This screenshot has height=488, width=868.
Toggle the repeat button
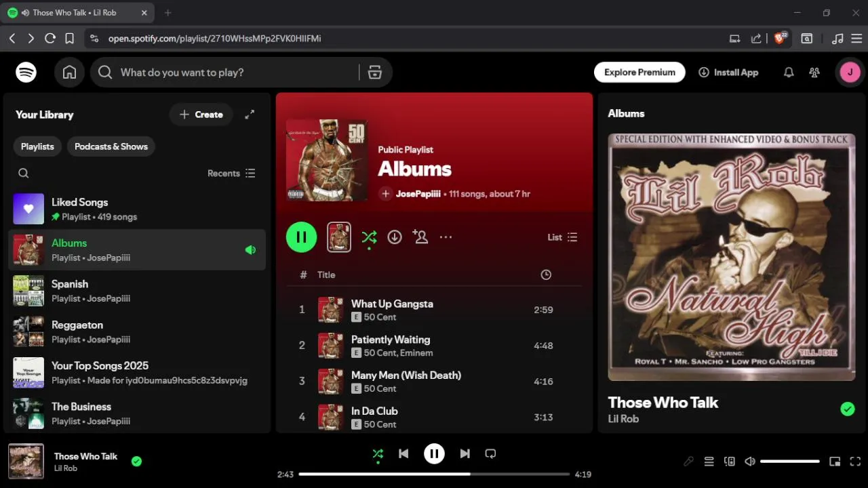(490, 454)
